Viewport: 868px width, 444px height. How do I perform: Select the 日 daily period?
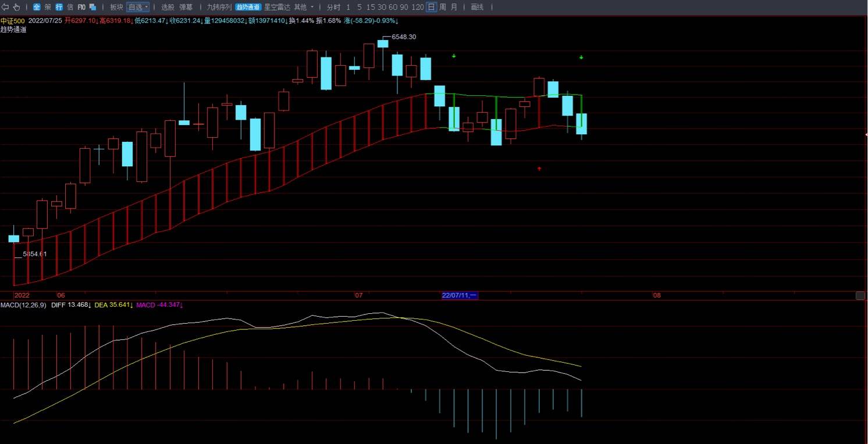pyautogui.click(x=431, y=7)
